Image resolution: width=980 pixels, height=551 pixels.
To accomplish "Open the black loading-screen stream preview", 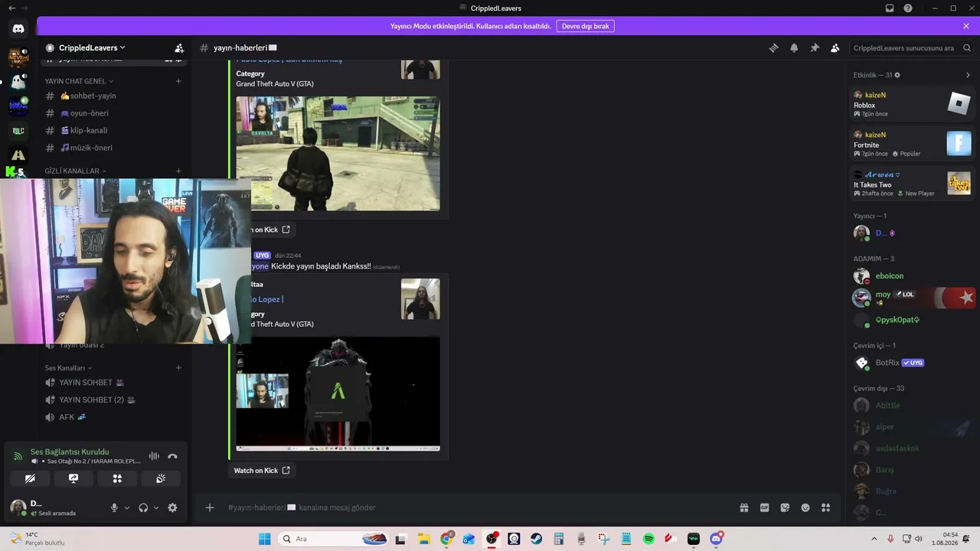I will click(338, 394).
